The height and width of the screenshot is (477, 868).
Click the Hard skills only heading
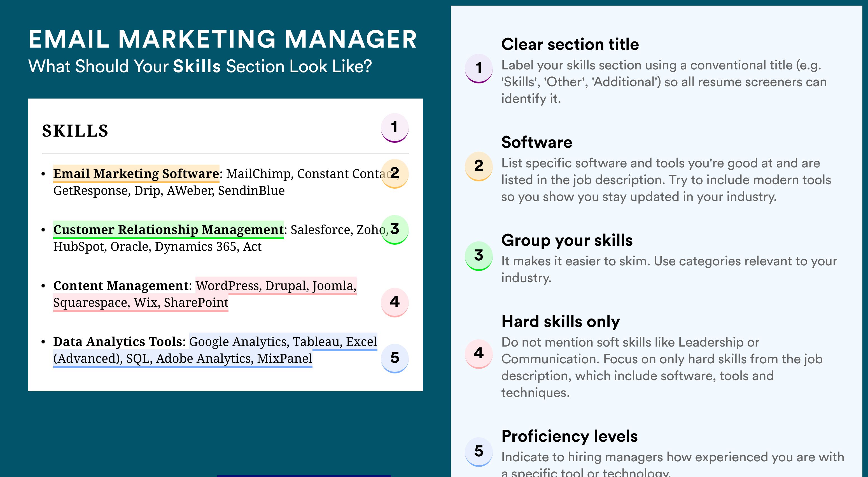point(560,321)
